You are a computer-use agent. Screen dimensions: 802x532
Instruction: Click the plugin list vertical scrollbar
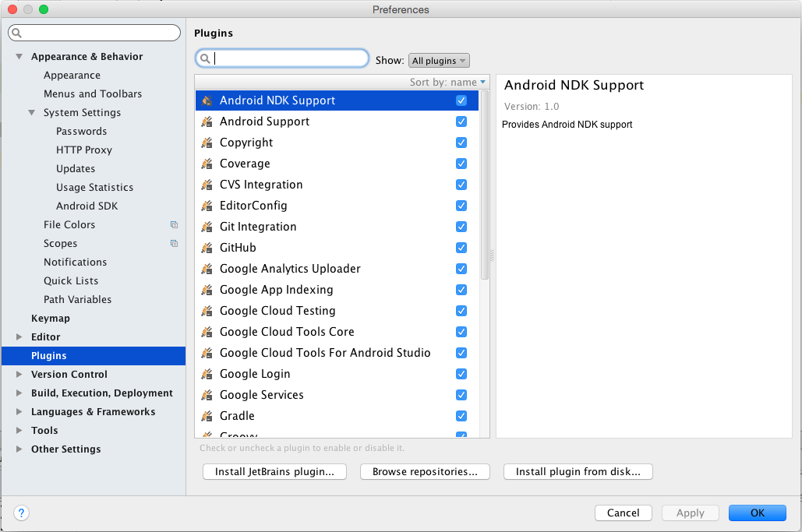485,185
